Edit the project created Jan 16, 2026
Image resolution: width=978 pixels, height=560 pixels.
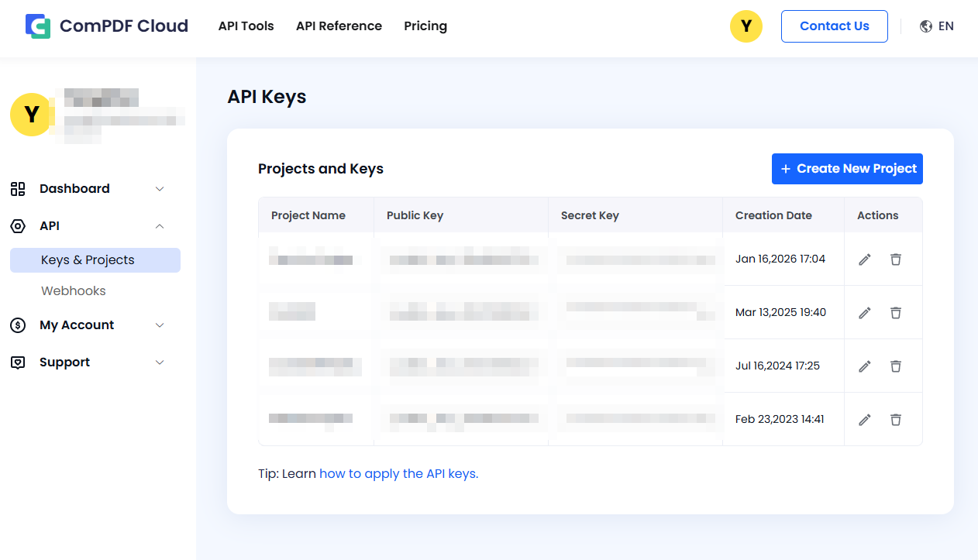(x=864, y=259)
